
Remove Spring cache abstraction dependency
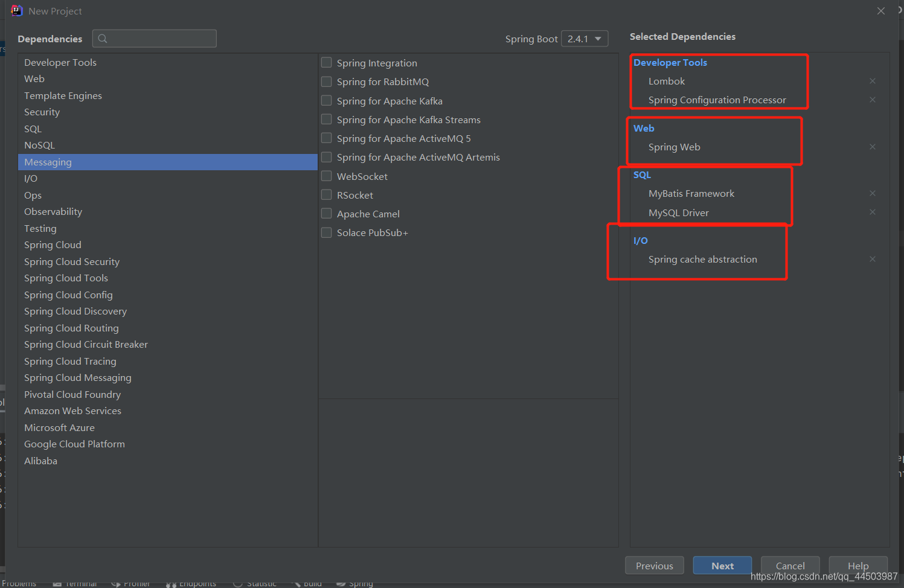(x=872, y=259)
